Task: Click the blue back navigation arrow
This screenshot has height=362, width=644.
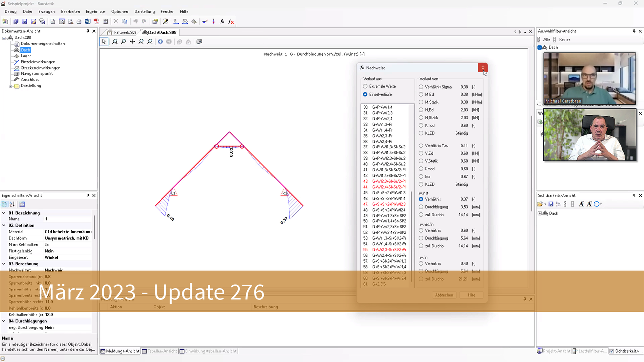Action: point(160,42)
